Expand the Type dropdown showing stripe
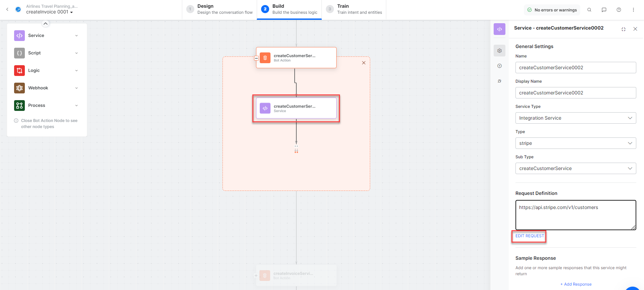Image resolution: width=644 pixels, height=290 pixels. point(576,143)
